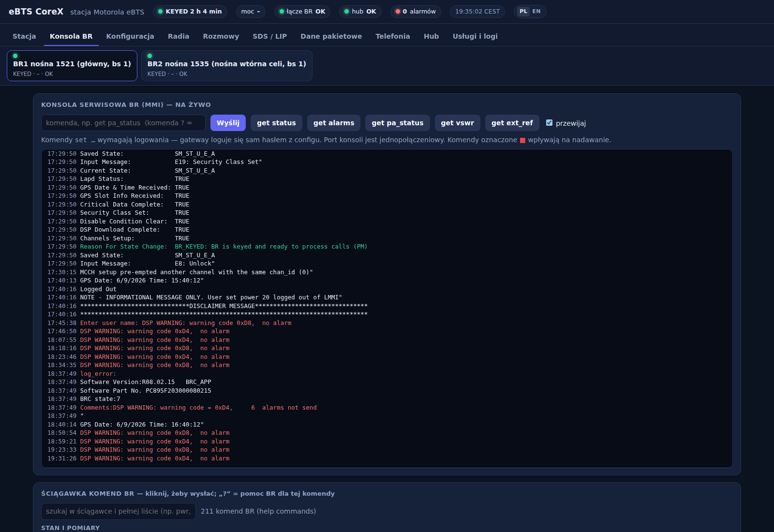Run the get pa_status quick command
This screenshot has height=532, width=774.
point(398,123)
